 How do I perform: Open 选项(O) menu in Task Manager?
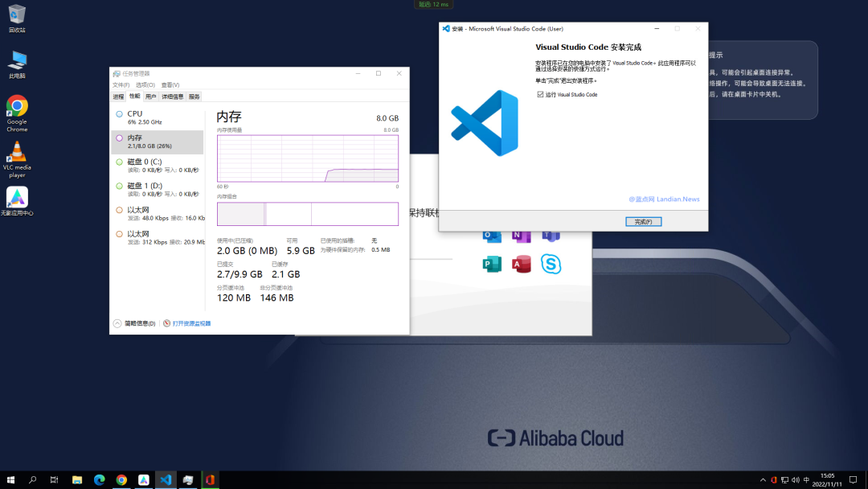145,84
